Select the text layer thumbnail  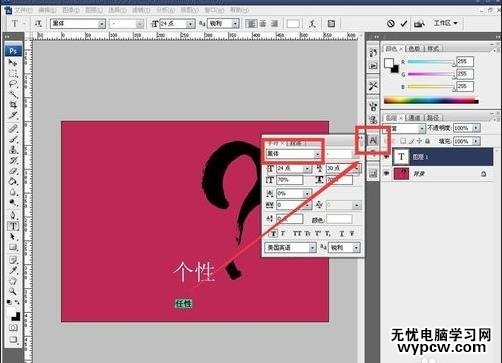pos(401,157)
